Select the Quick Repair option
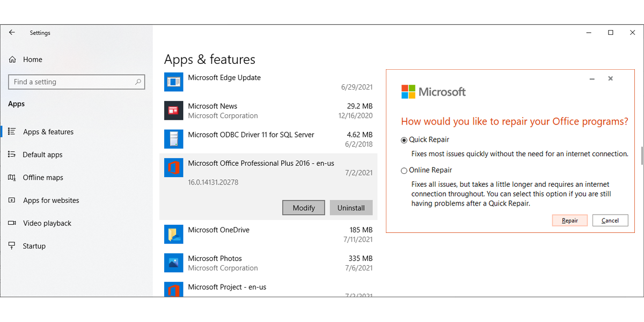 point(404,140)
